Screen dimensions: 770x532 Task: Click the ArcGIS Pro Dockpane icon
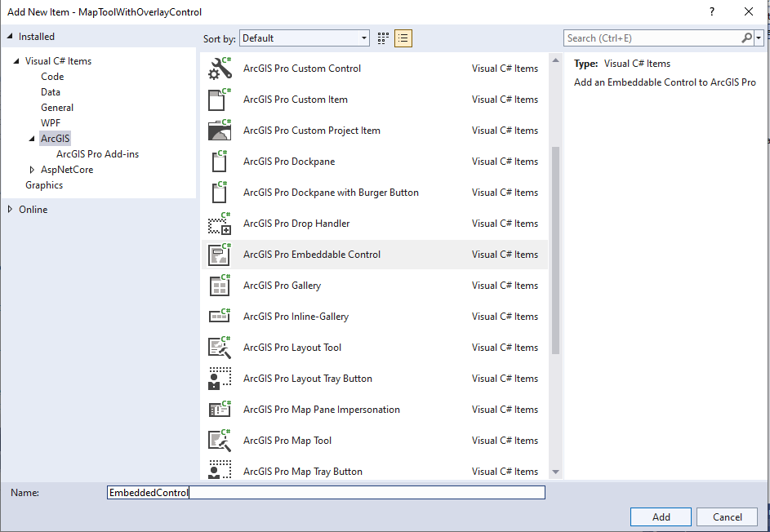[x=220, y=161]
